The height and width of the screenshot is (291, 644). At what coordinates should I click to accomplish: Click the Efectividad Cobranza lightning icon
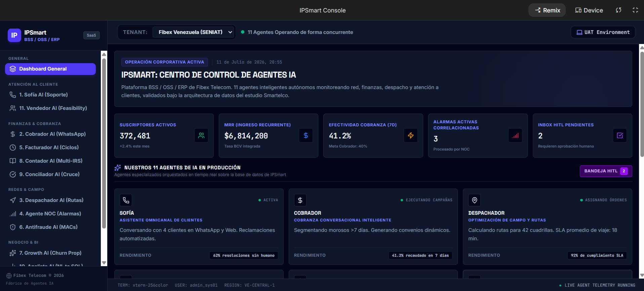click(411, 135)
